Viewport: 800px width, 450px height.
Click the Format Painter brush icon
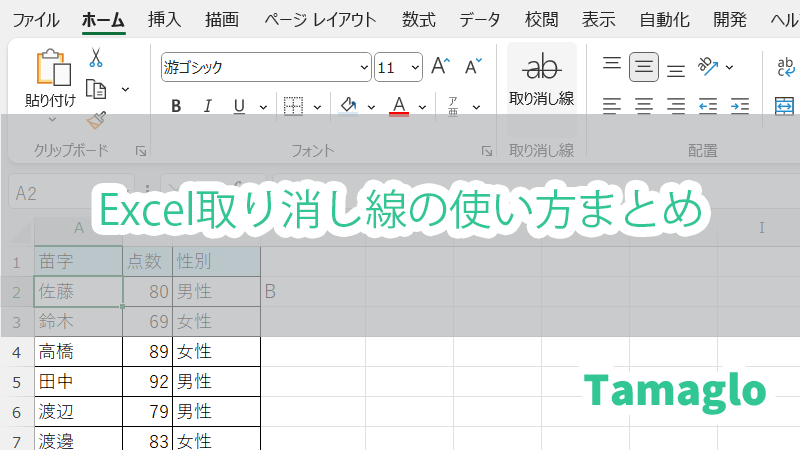[x=96, y=120]
